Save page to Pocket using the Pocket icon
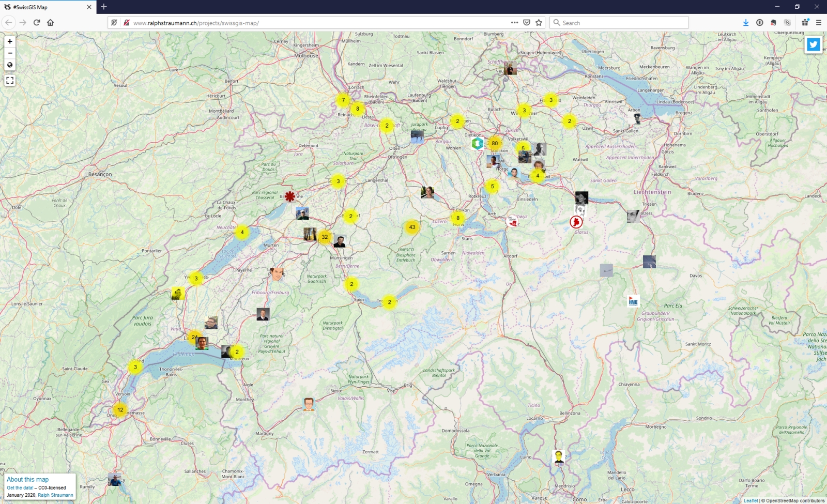 [527, 22]
